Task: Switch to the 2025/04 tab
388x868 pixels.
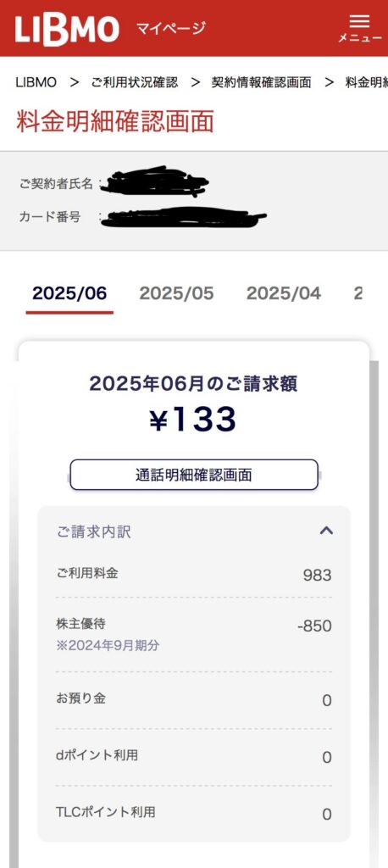Action: (x=284, y=294)
